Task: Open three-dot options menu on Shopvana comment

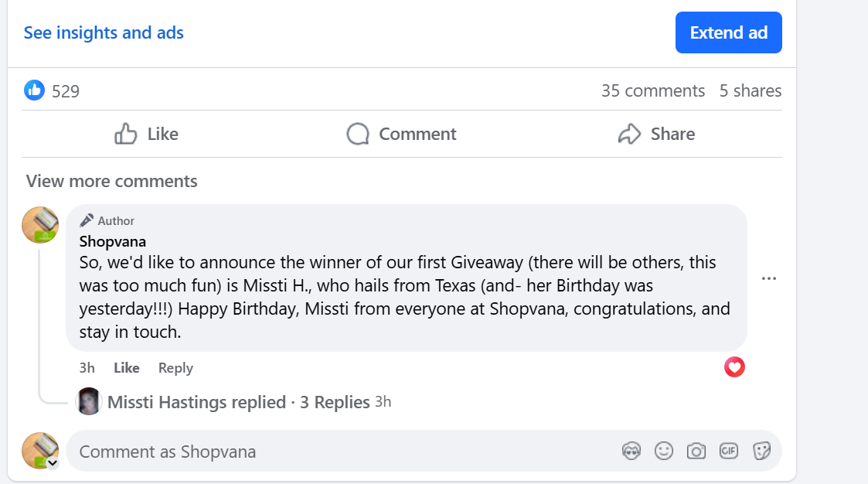Action: (768, 278)
